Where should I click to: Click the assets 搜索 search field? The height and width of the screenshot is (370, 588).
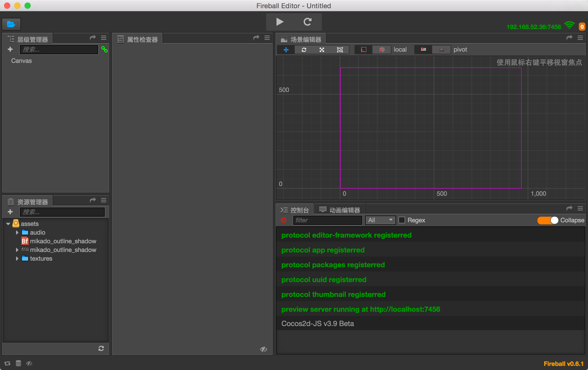click(x=62, y=212)
